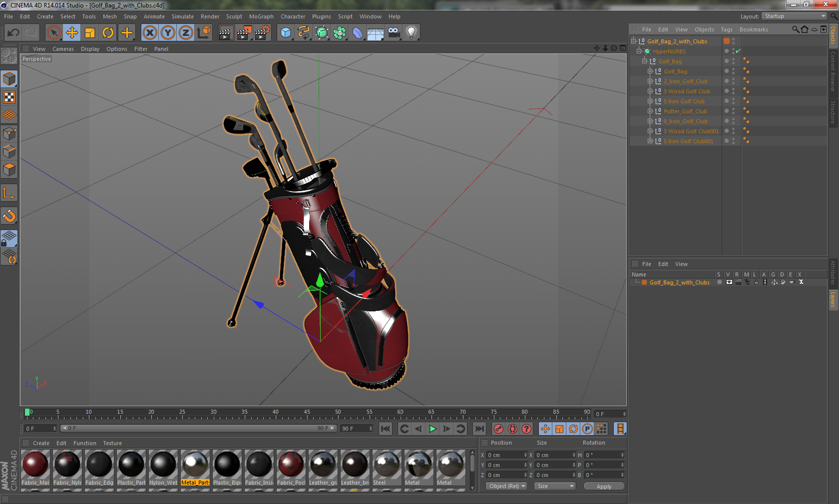Click the Apply button
The height and width of the screenshot is (504, 839).
click(x=604, y=487)
